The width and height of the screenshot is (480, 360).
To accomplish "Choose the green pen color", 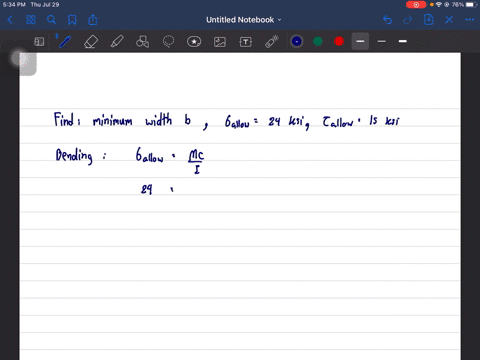I will [318, 41].
